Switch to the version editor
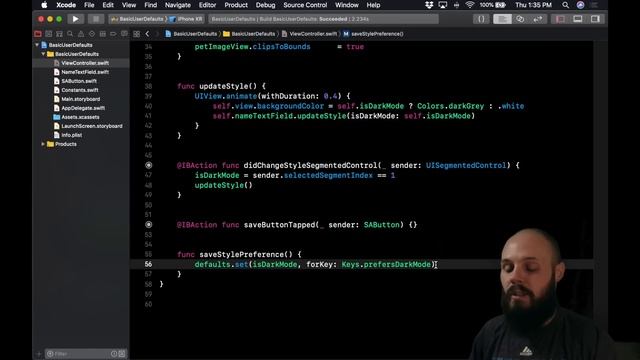Image resolution: width=640 pixels, height=360 pixels. (538, 19)
